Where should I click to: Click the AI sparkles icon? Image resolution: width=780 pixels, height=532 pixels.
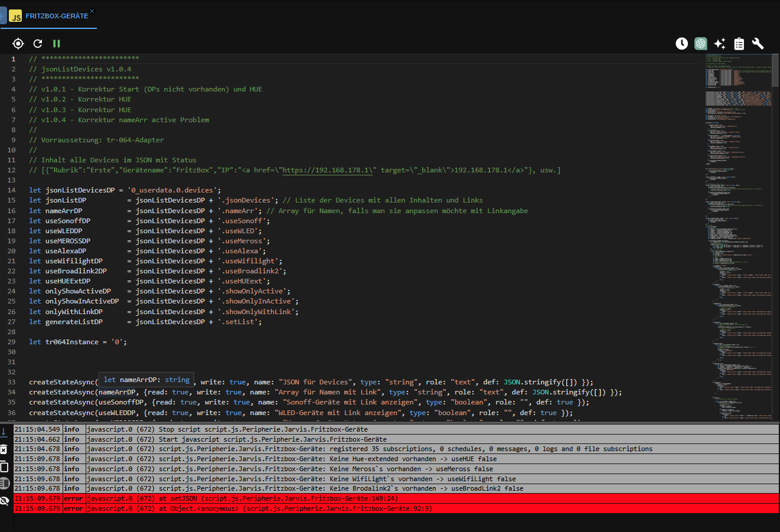[720, 43]
